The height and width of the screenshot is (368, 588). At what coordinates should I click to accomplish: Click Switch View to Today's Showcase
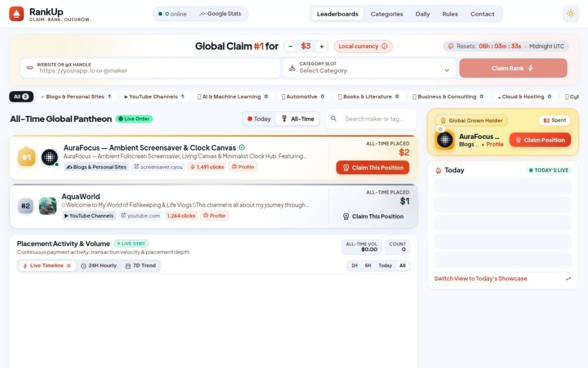[x=480, y=279]
